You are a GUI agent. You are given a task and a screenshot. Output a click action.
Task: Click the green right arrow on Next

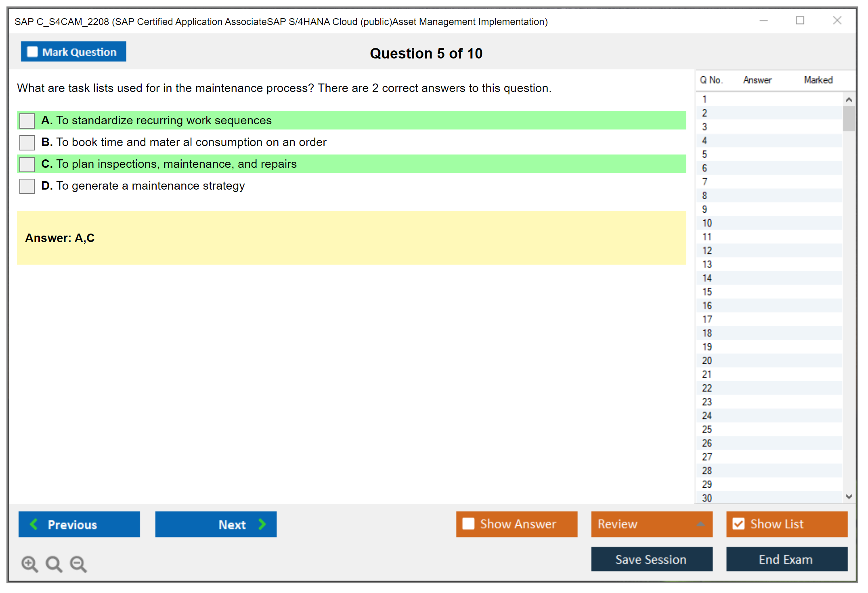coord(262,524)
